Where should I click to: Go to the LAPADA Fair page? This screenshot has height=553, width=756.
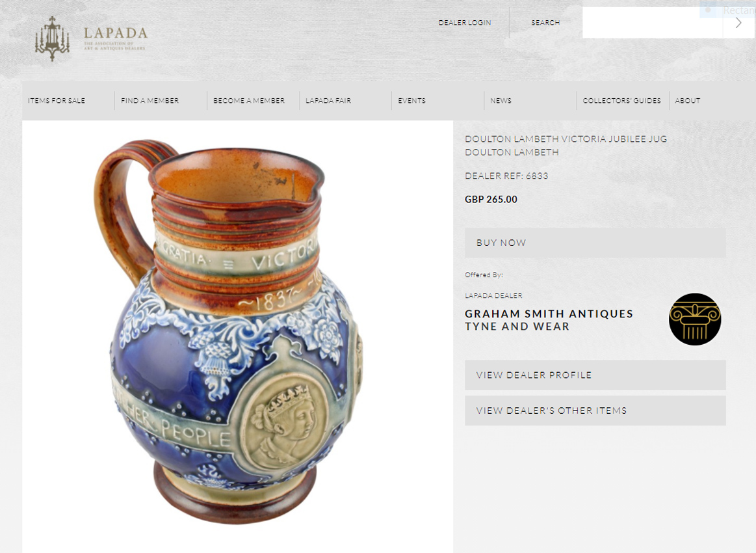pos(328,100)
